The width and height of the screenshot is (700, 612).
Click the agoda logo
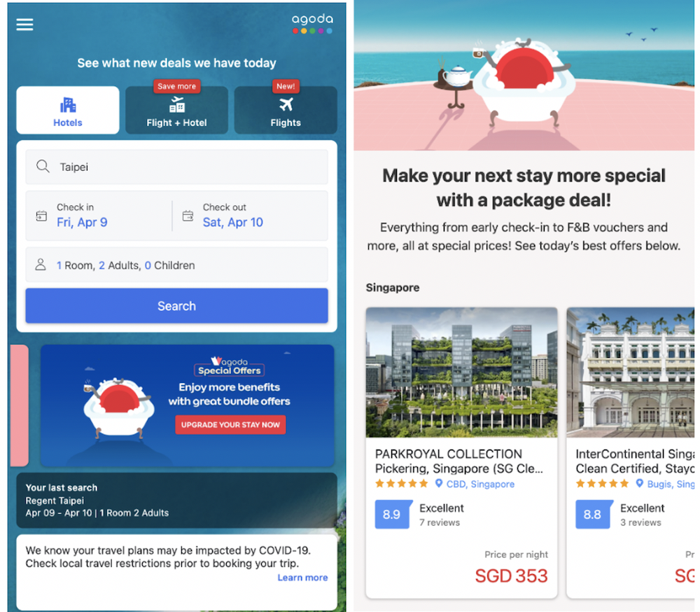pos(312,24)
